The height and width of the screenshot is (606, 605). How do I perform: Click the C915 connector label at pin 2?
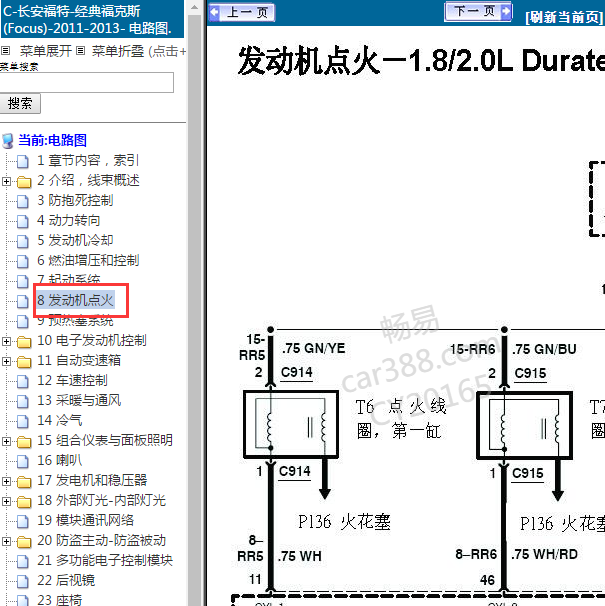click(530, 373)
